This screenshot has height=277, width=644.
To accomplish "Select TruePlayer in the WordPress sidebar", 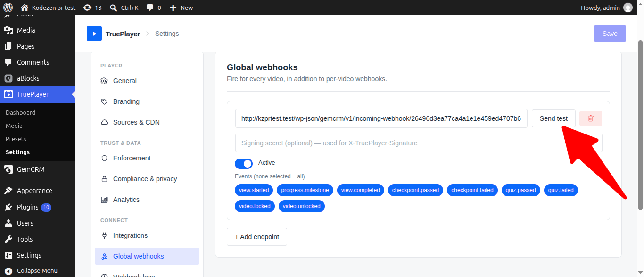I will pos(38,94).
